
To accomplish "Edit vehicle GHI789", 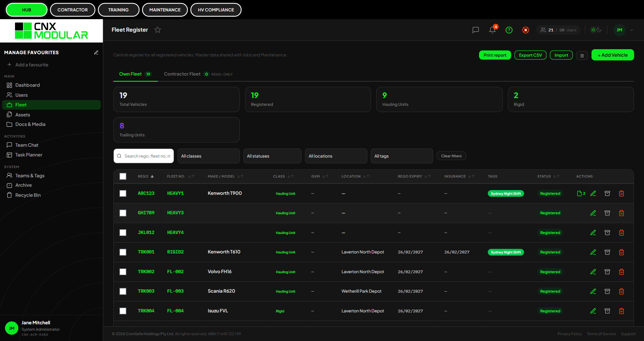I will (x=593, y=213).
